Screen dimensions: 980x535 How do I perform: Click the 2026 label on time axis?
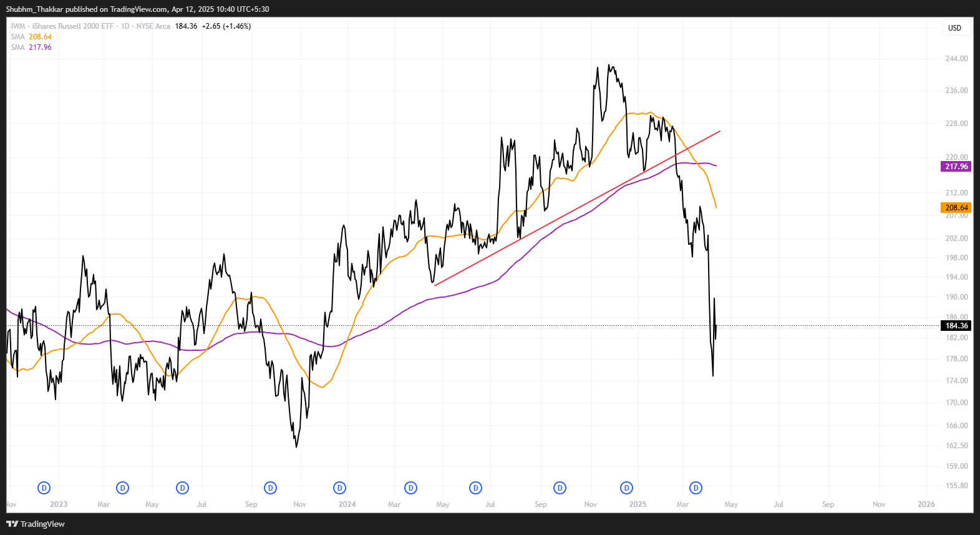[x=926, y=504]
